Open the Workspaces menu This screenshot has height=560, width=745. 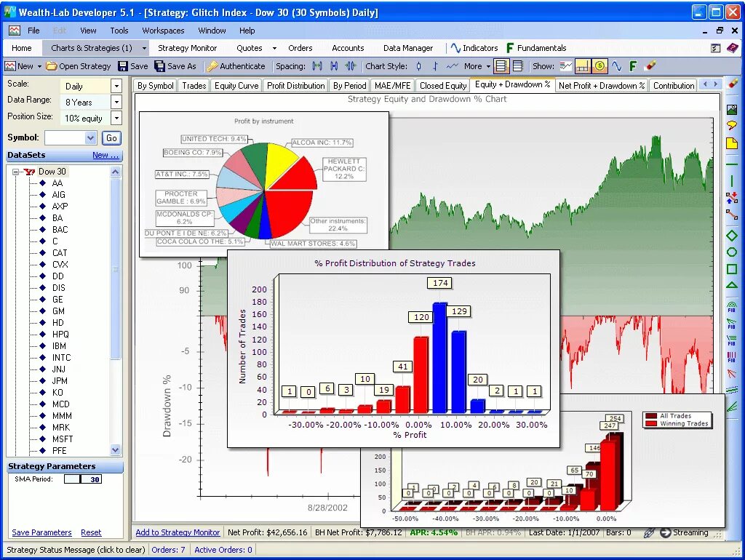pyautogui.click(x=163, y=31)
